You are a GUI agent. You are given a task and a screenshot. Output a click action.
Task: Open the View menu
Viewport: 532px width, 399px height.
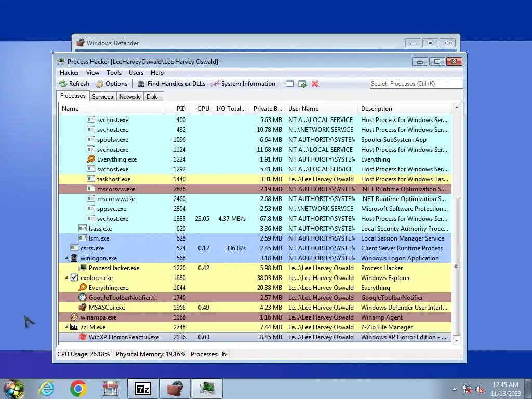(92, 73)
